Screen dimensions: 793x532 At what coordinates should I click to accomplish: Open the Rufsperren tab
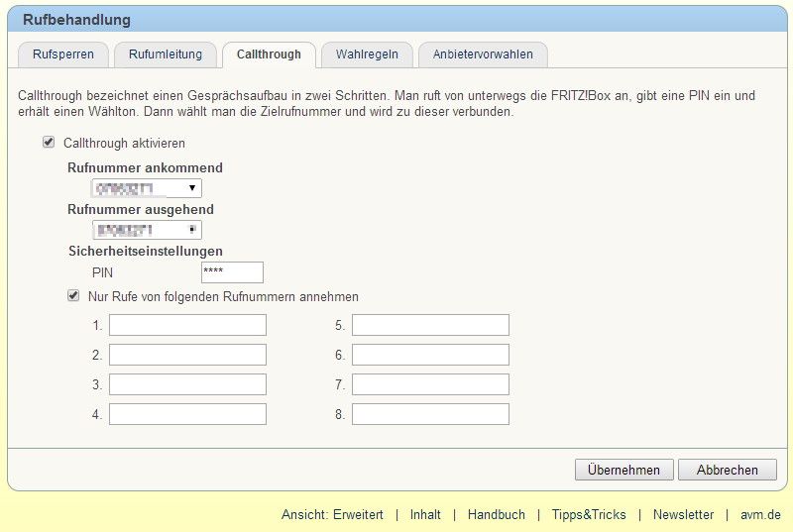(63, 54)
